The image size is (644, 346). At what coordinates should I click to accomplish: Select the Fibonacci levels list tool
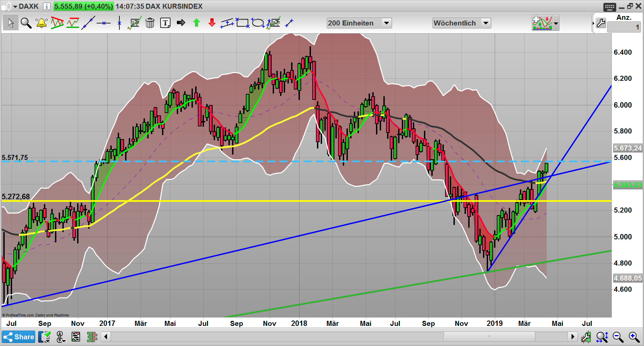click(274, 23)
